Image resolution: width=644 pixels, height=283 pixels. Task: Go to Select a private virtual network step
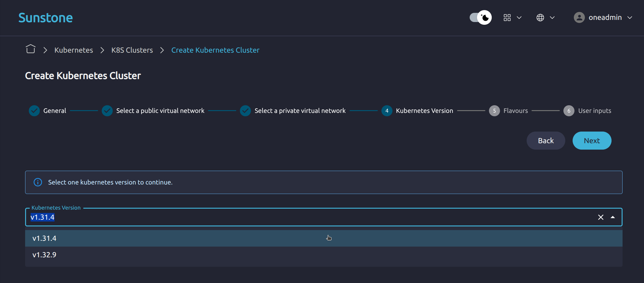point(300,111)
